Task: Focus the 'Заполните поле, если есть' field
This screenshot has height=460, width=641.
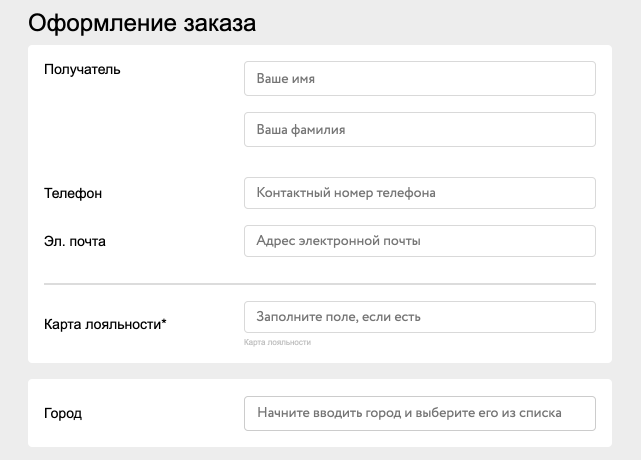Action: coord(420,317)
